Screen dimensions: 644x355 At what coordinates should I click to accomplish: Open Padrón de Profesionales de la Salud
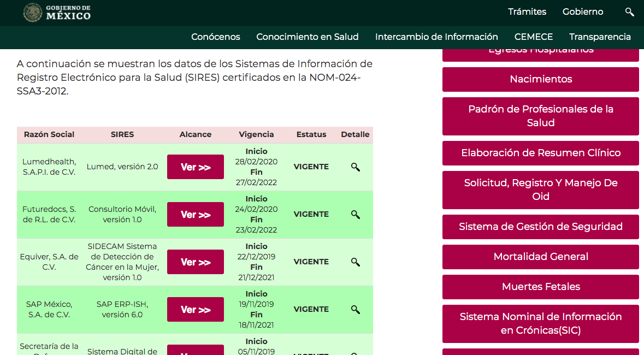point(541,116)
